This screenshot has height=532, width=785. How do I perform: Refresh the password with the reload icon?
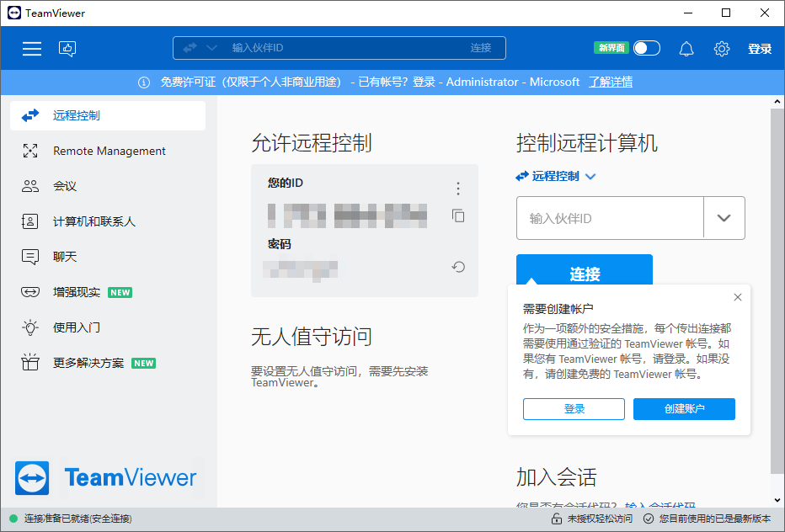(458, 267)
